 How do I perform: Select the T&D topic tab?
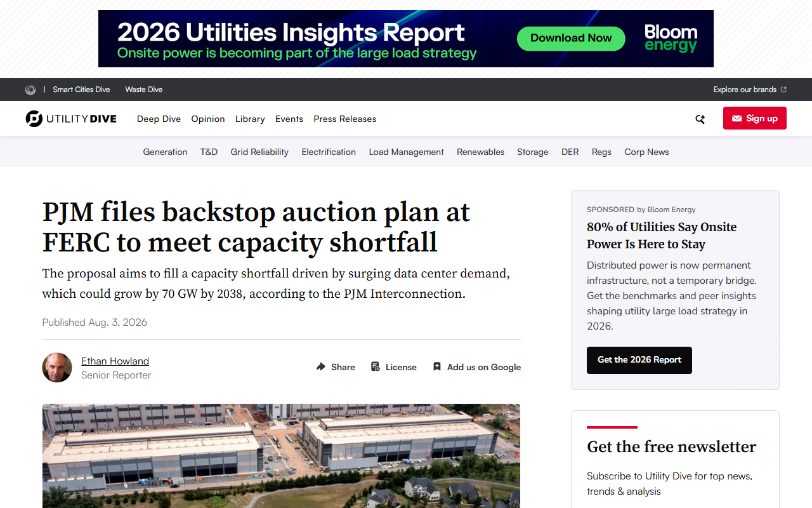coord(209,152)
